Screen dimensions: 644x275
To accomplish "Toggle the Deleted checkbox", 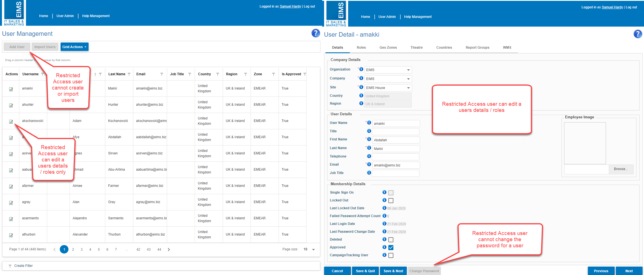I will (391, 240).
